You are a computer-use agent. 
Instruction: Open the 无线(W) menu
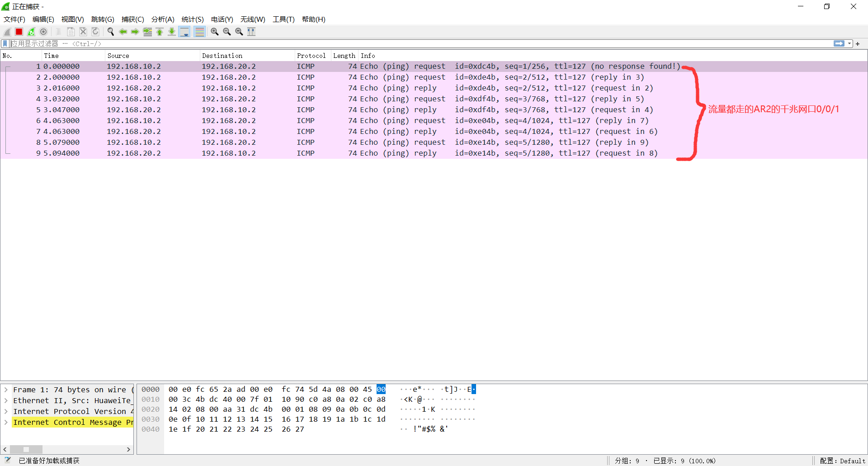[x=253, y=19]
